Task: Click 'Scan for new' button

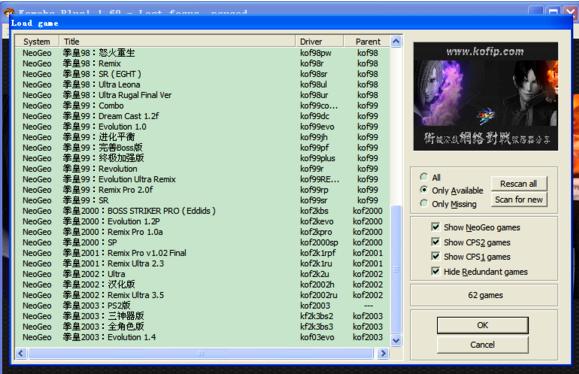Action: coord(518,199)
